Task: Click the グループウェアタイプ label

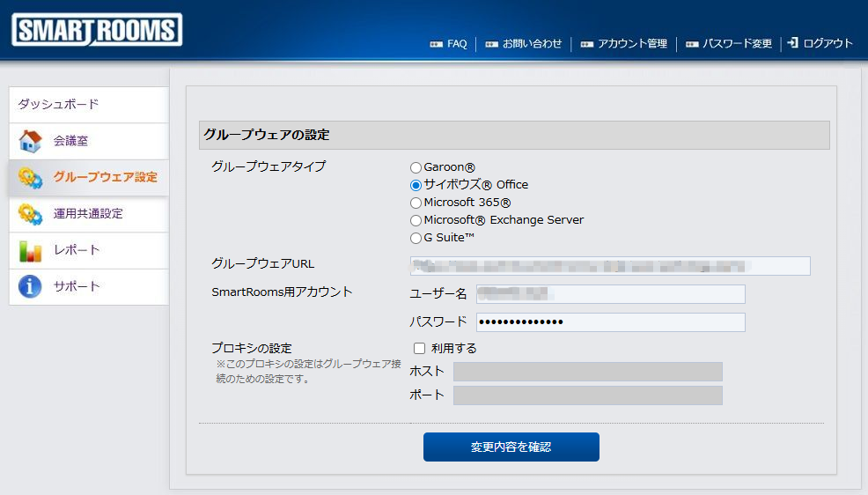Action: [268, 166]
